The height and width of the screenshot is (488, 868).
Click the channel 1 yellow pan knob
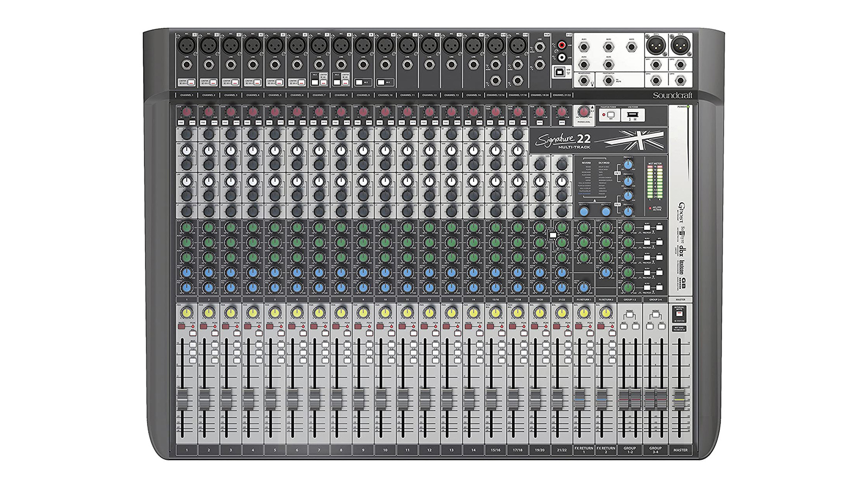[187, 313]
